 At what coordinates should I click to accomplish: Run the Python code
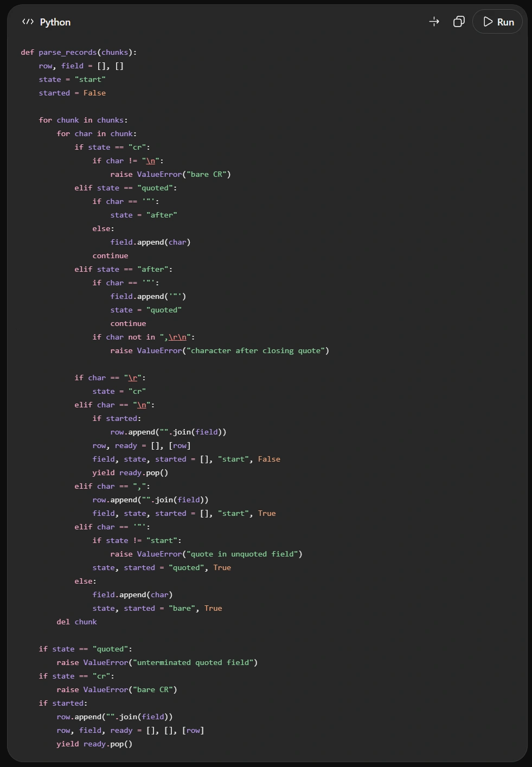(x=498, y=22)
